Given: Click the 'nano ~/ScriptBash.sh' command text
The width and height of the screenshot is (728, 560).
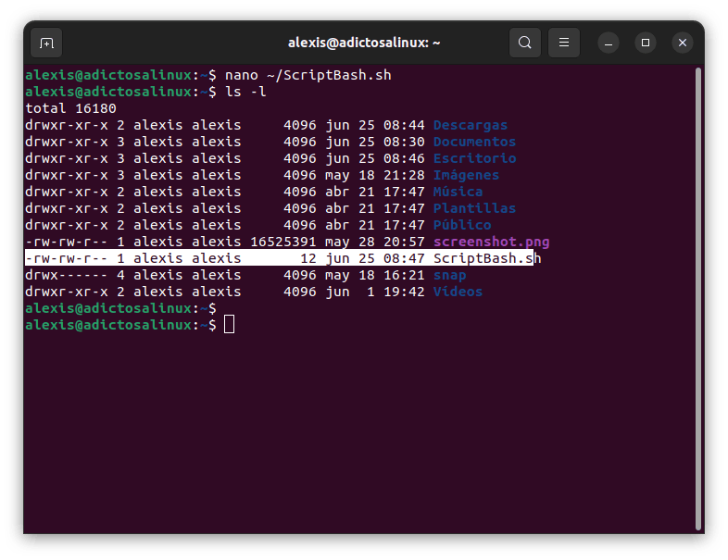Looking at the screenshot, I should point(308,75).
